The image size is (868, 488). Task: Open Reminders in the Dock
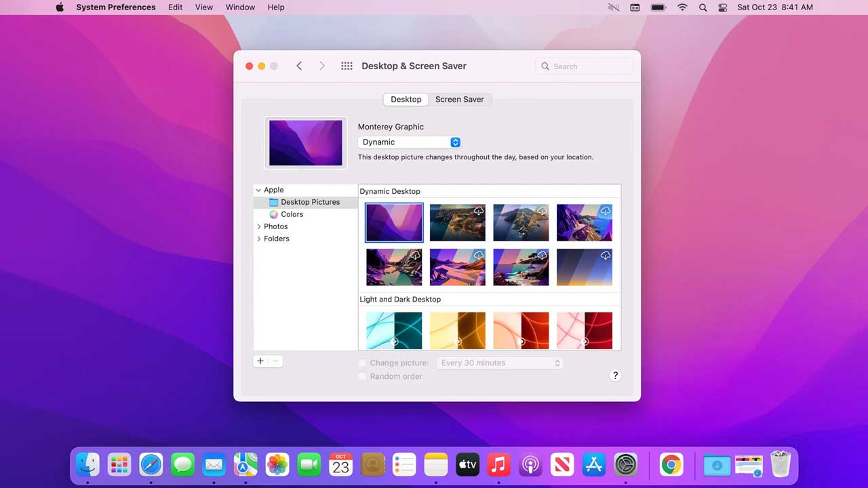pos(404,464)
